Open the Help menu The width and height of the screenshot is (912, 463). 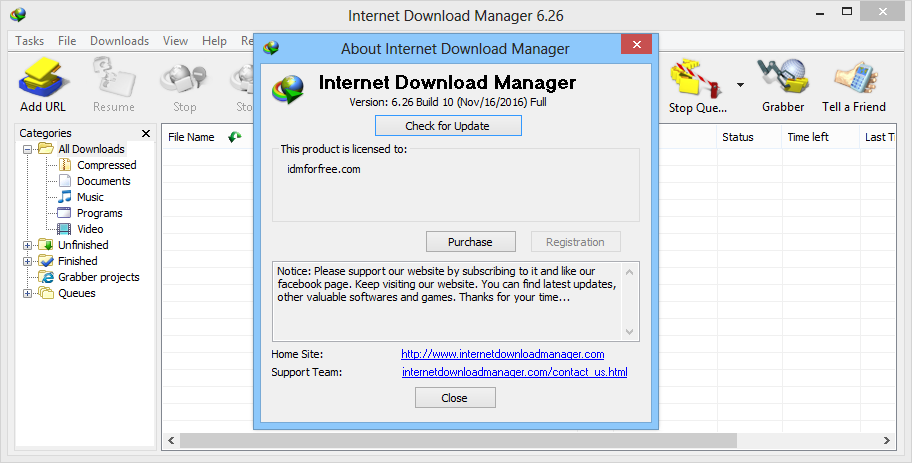214,41
